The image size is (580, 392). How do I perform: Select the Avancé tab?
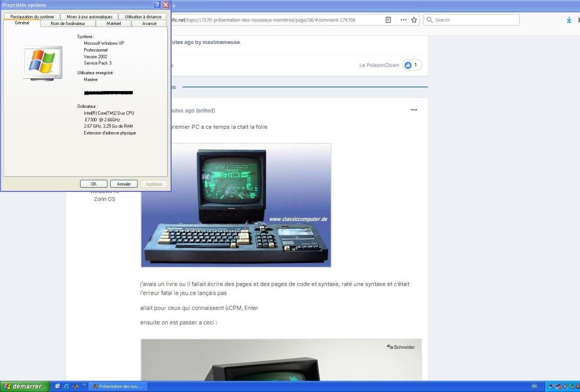[x=149, y=23]
